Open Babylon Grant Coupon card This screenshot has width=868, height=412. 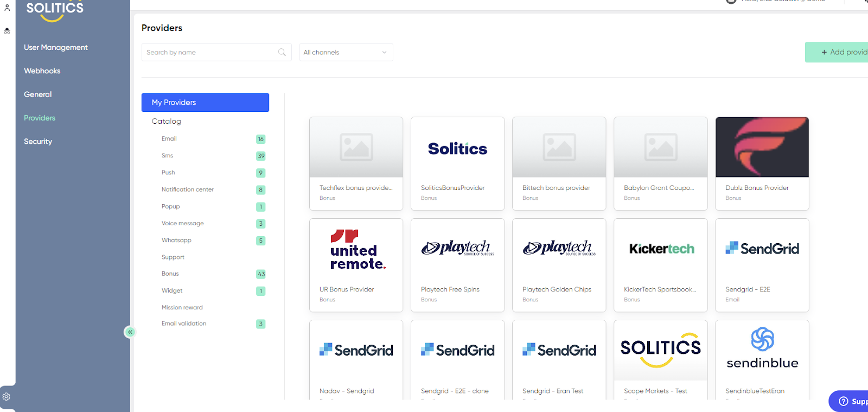(660, 163)
